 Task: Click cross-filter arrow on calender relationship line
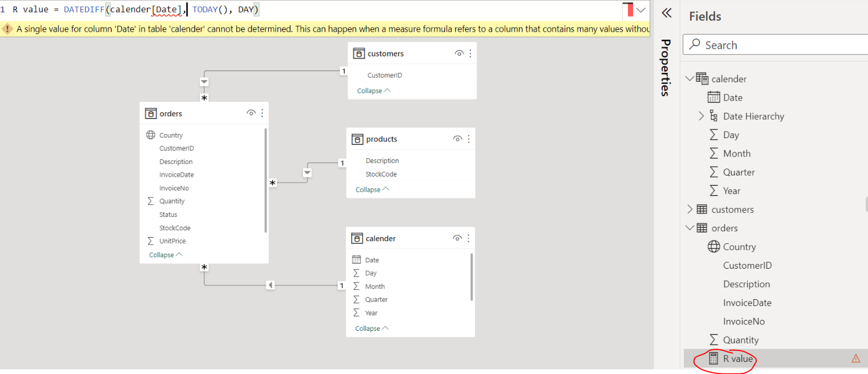point(270,285)
